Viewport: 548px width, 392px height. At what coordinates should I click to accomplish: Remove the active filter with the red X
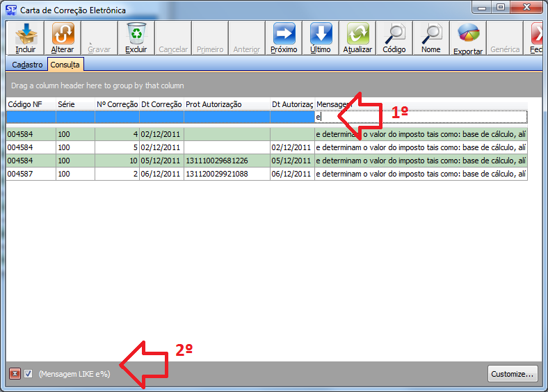click(x=15, y=374)
